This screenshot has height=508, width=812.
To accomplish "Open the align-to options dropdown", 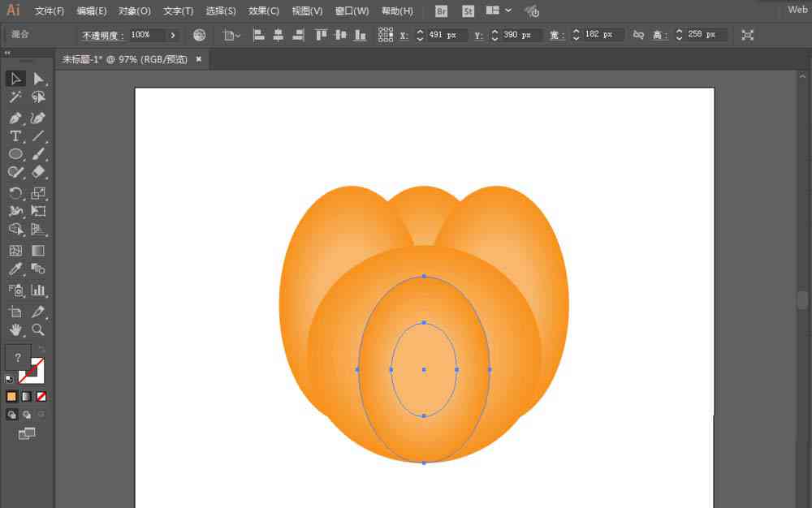I will (231, 35).
